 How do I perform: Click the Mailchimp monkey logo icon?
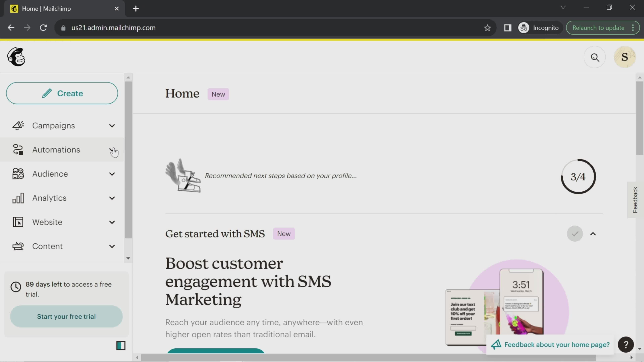click(x=15, y=57)
